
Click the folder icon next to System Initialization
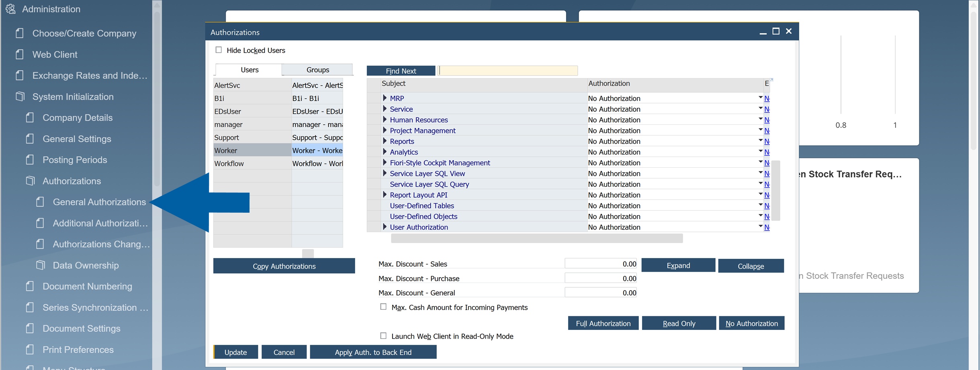coord(19,96)
